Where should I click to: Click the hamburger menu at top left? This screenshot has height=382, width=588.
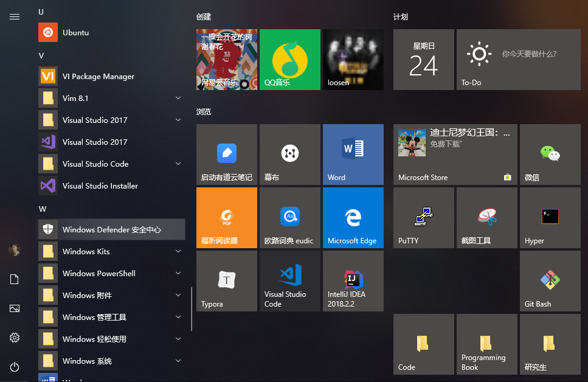[x=15, y=16]
